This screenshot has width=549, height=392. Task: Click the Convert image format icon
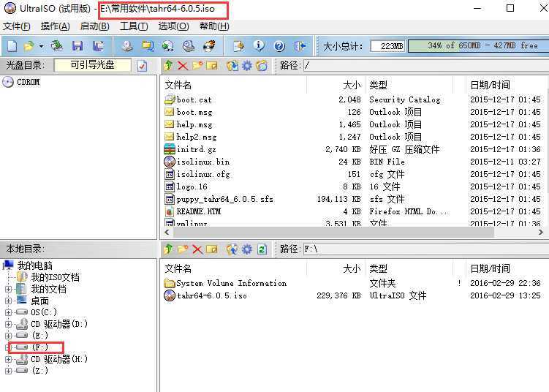(148, 46)
